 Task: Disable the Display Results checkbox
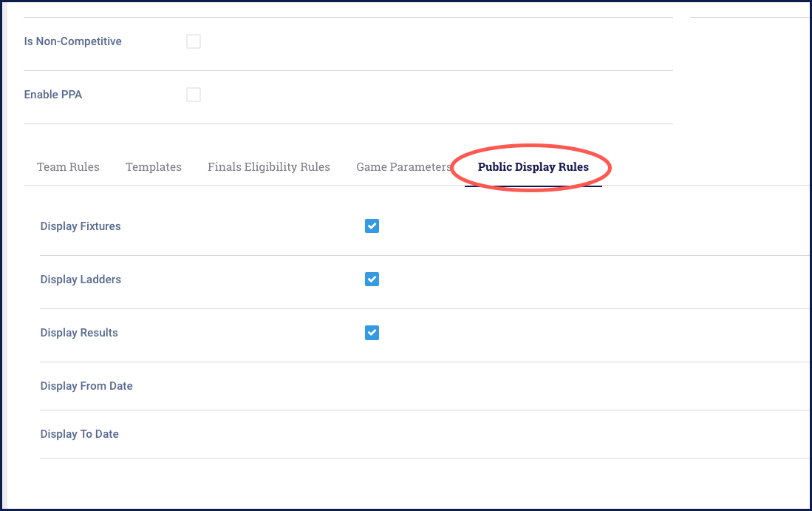click(372, 333)
